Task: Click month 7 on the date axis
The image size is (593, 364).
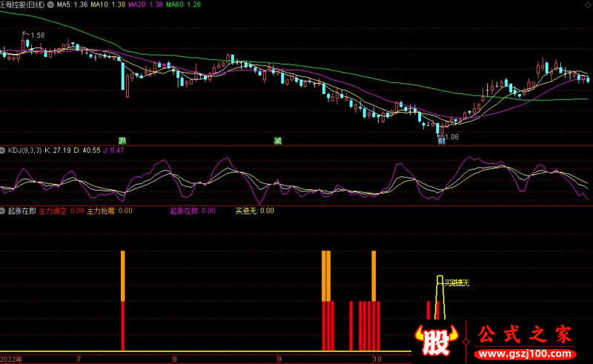Action: point(79,360)
